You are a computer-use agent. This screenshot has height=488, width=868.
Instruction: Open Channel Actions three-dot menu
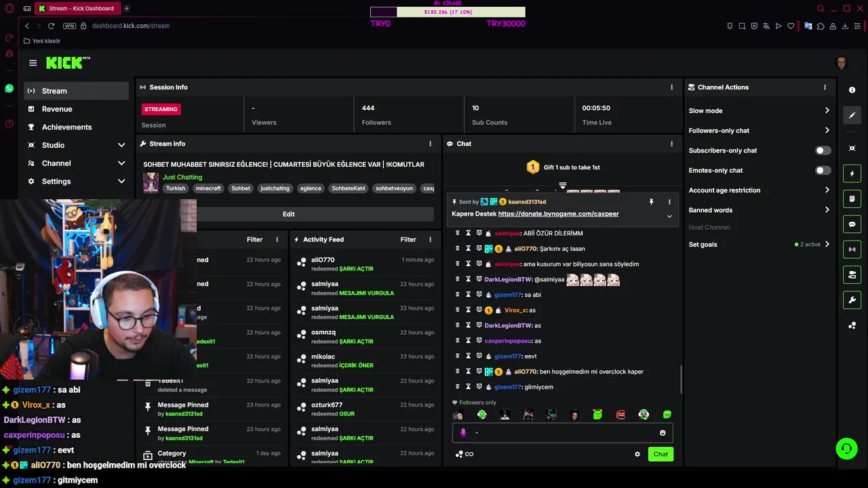(x=825, y=87)
